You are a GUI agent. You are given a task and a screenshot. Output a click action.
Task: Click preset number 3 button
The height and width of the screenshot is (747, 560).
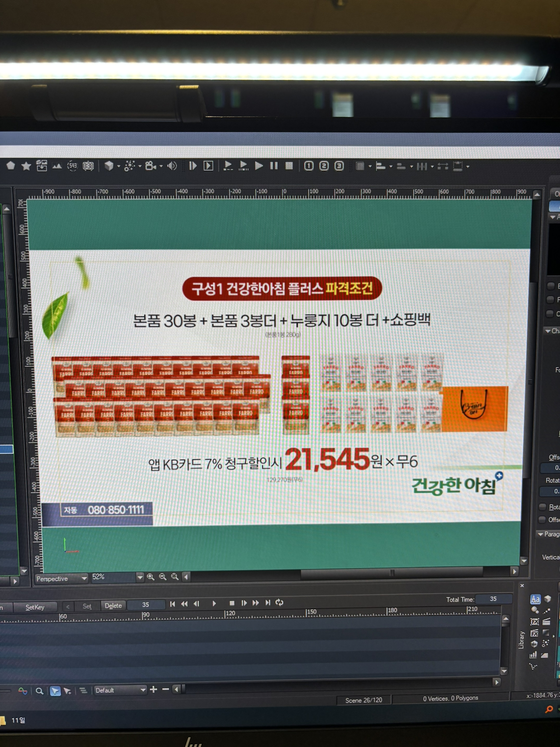[x=339, y=166]
